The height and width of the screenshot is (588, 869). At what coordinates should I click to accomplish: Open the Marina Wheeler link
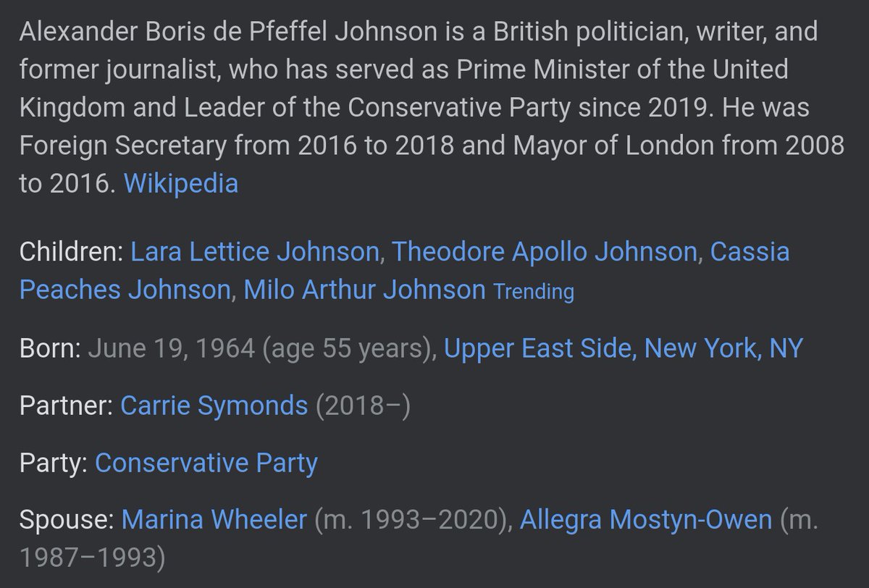click(x=214, y=520)
